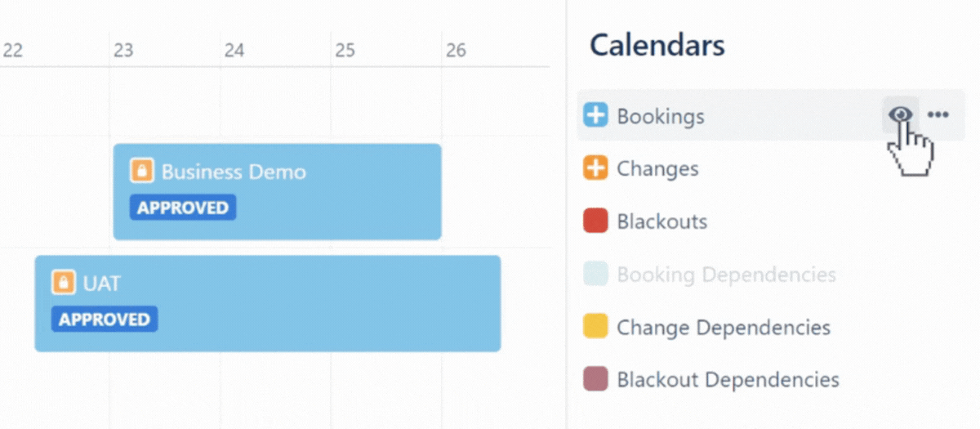Click the lock icon on Business Demo
The width and height of the screenshot is (980, 429).
(x=142, y=172)
